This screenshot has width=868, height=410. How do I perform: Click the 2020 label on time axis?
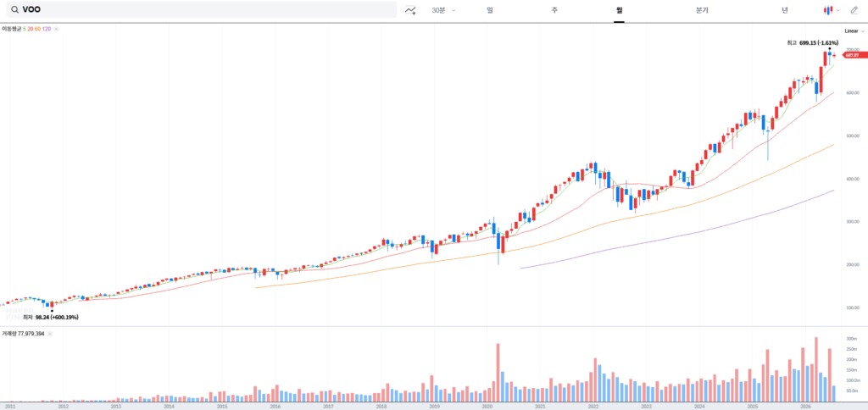[487, 406]
